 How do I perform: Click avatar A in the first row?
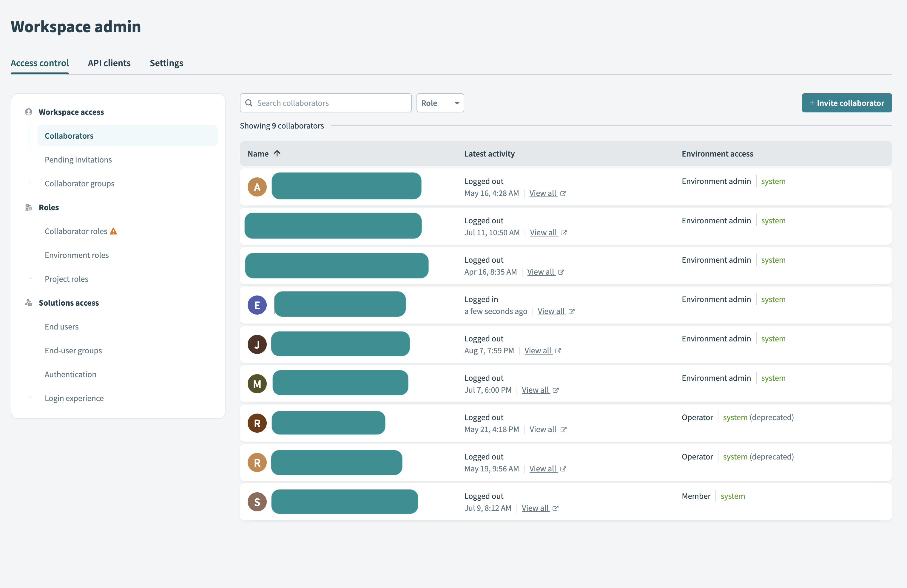pos(257,187)
